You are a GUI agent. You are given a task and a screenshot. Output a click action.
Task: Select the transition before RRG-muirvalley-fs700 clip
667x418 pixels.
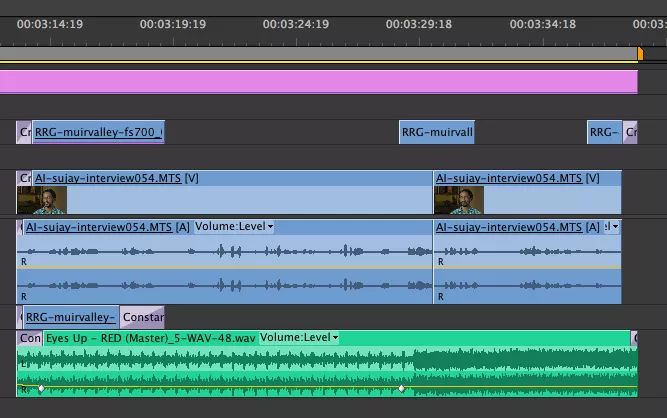pyautogui.click(x=24, y=132)
